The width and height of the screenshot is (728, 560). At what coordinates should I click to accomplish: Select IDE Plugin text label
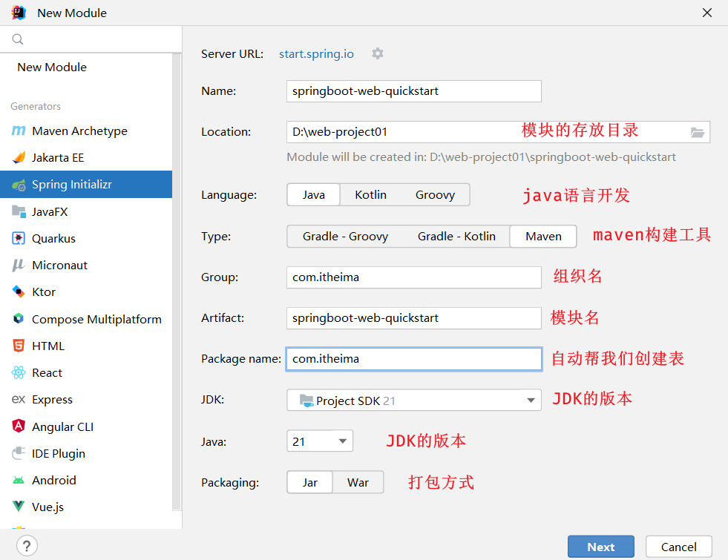(59, 453)
